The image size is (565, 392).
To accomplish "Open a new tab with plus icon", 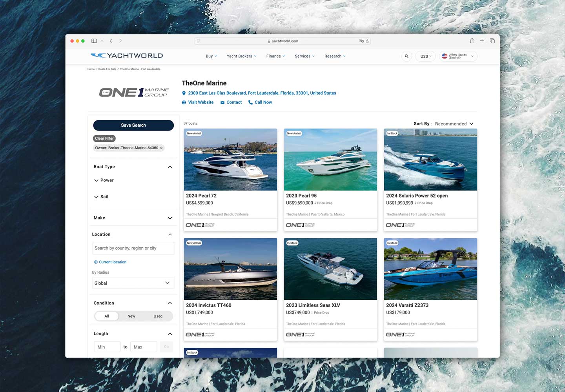I will [x=482, y=41].
